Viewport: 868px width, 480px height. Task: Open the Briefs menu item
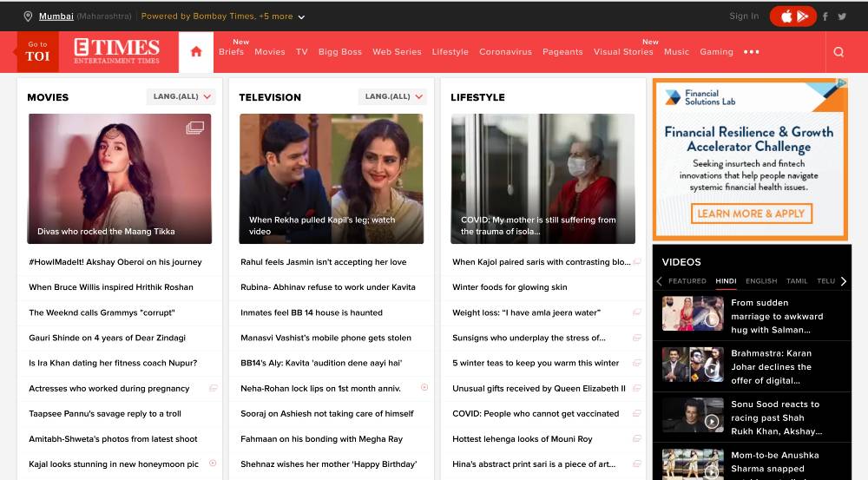point(231,51)
